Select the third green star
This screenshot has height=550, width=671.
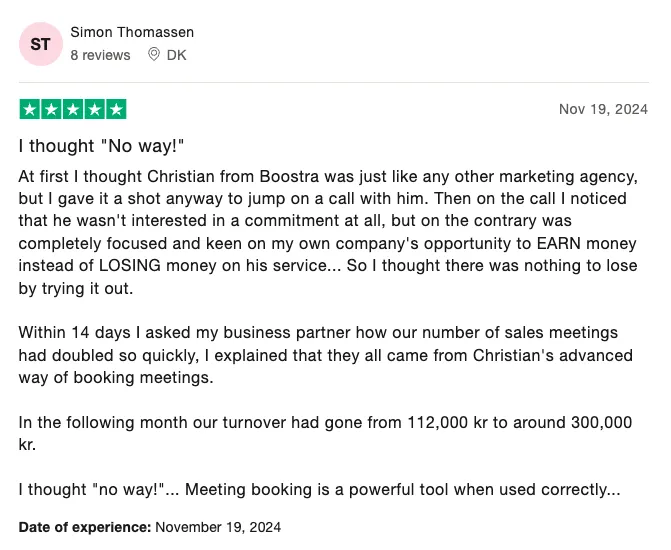pos(73,109)
